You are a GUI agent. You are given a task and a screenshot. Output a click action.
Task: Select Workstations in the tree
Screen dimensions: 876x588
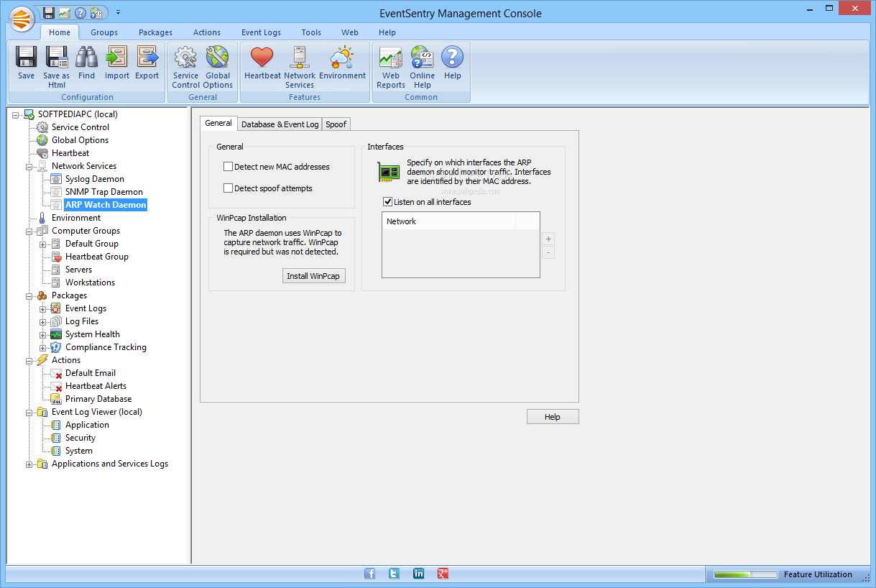tap(90, 282)
